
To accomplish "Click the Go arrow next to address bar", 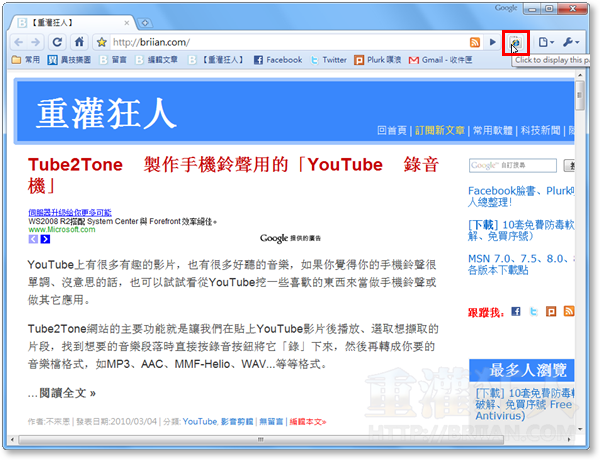I will click(493, 42).
